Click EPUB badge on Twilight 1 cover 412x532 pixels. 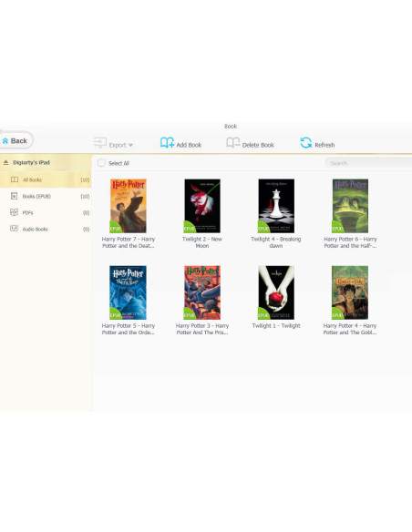263,314
